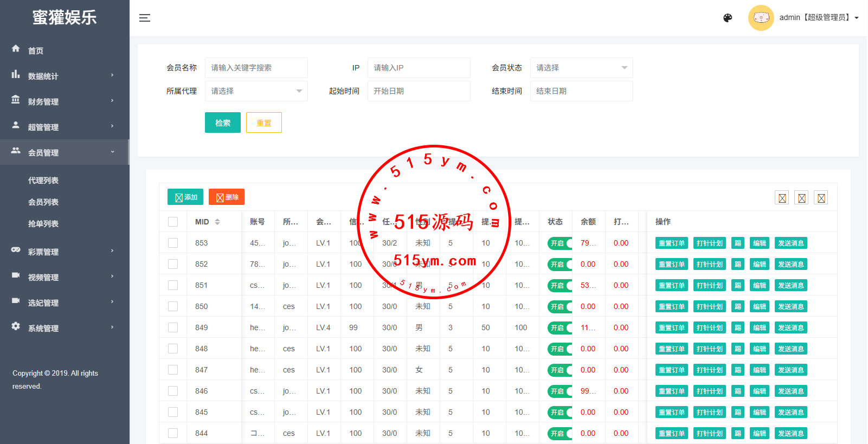Image resolution: width=868 pixels, height=444 pixels.
Task: Click the 检索 search button
Action: pos(222,123)
